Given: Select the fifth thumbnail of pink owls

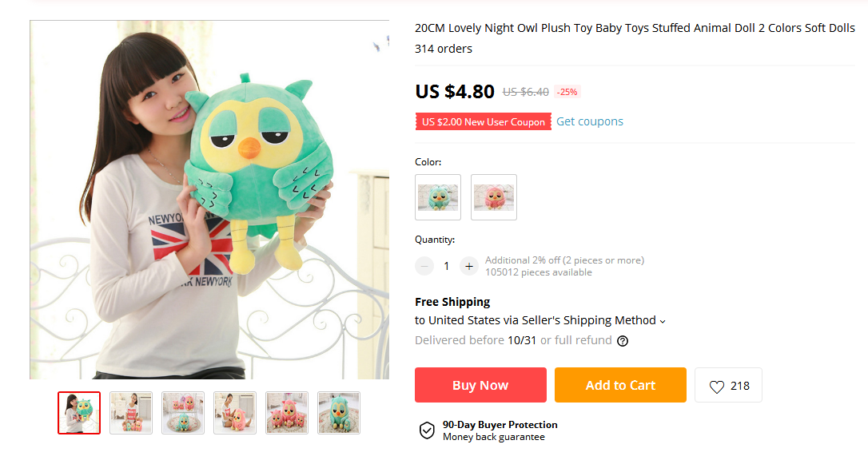Looking at the screenshot, I should [x=287, y=413].
